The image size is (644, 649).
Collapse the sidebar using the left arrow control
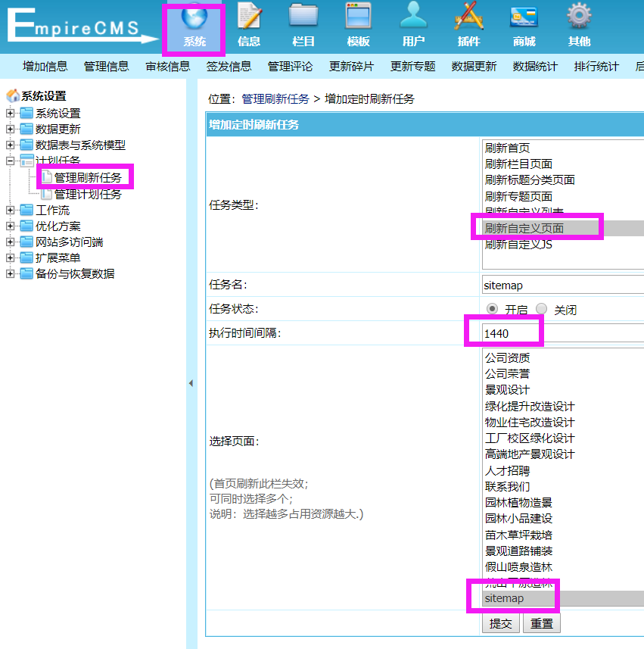pyautogui.click(x=191, y=383)
